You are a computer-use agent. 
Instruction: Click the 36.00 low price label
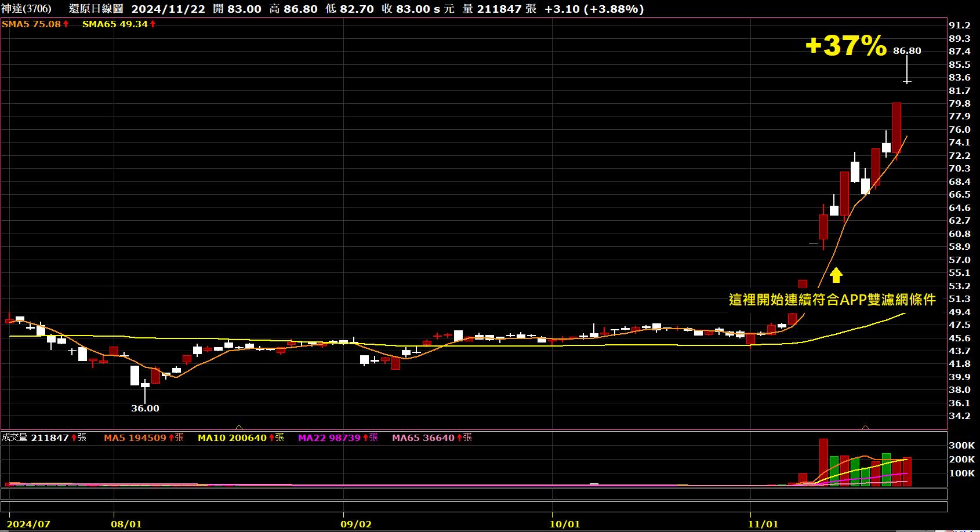[145, 409]
